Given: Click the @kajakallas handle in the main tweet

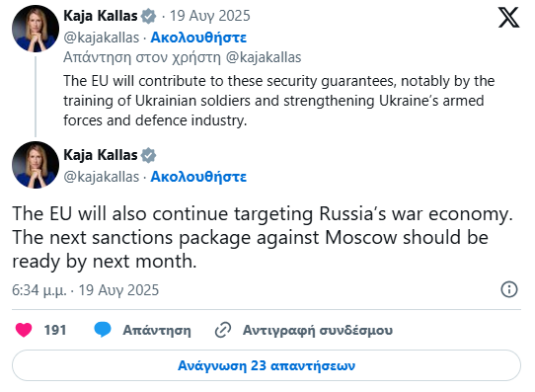Looking at the screenshot, I should coord(102,177).
